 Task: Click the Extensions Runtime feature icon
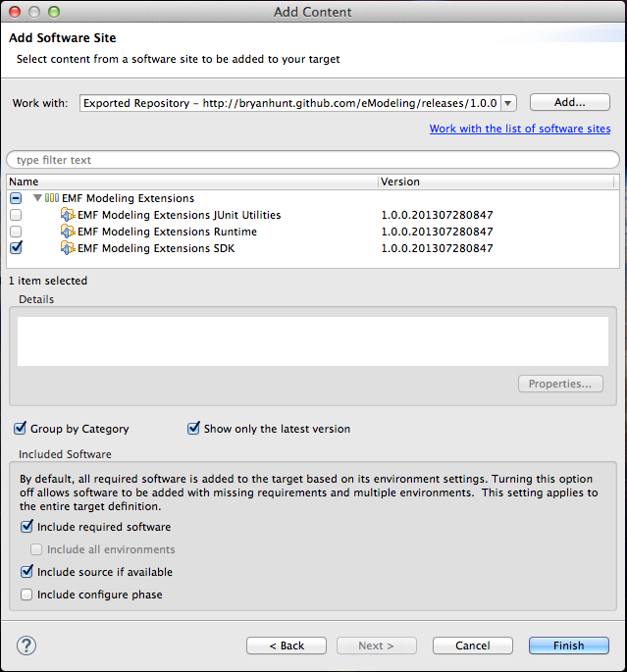[x=68, y=232]
